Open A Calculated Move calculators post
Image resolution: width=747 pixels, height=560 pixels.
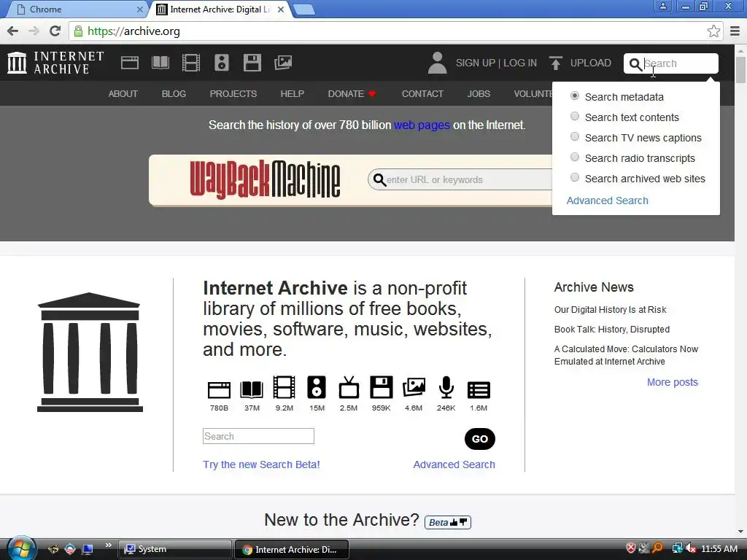626,355
